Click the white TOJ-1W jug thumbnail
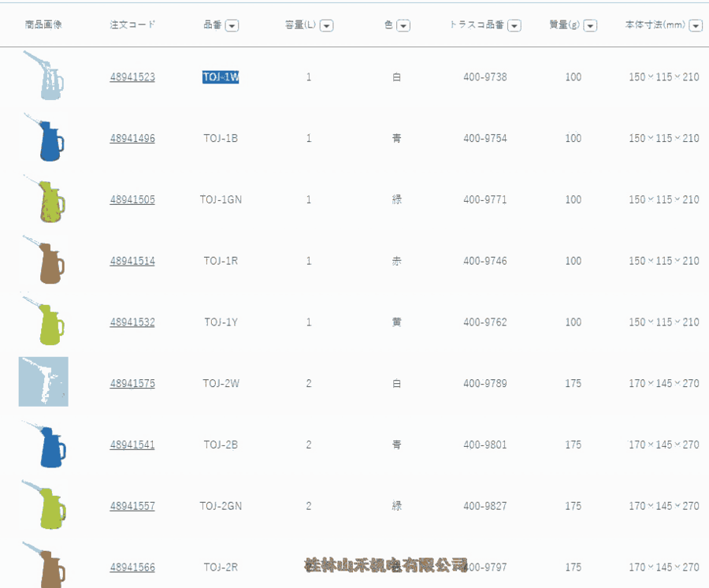The width and height of the screenshot is (709, 588). pos(44,76)
